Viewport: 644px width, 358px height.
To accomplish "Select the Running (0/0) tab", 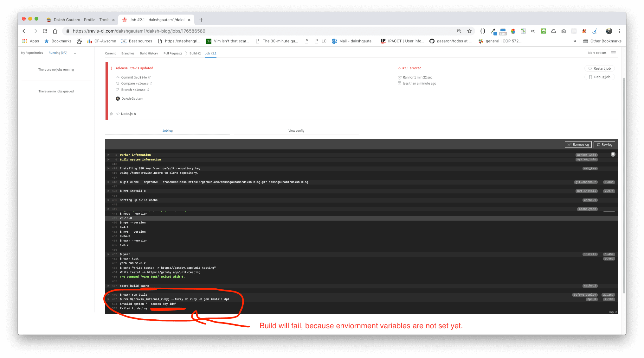I will [x=58, y=53].
